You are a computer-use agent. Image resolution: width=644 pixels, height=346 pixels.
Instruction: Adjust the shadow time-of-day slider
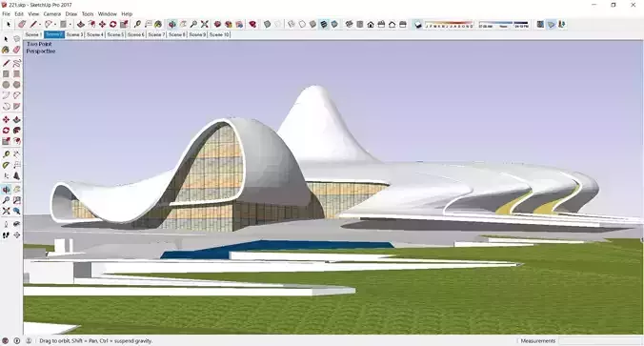pos(504,25)
